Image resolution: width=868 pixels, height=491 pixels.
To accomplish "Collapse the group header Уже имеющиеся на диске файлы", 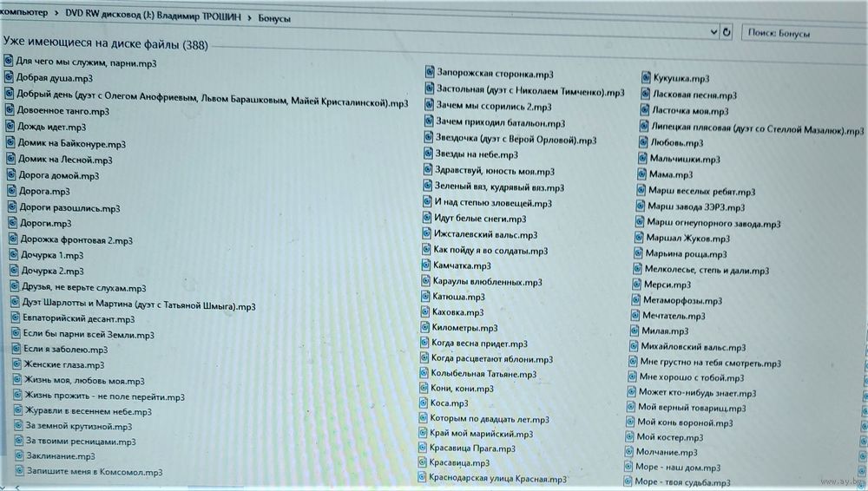I will [x=105, y=43].
